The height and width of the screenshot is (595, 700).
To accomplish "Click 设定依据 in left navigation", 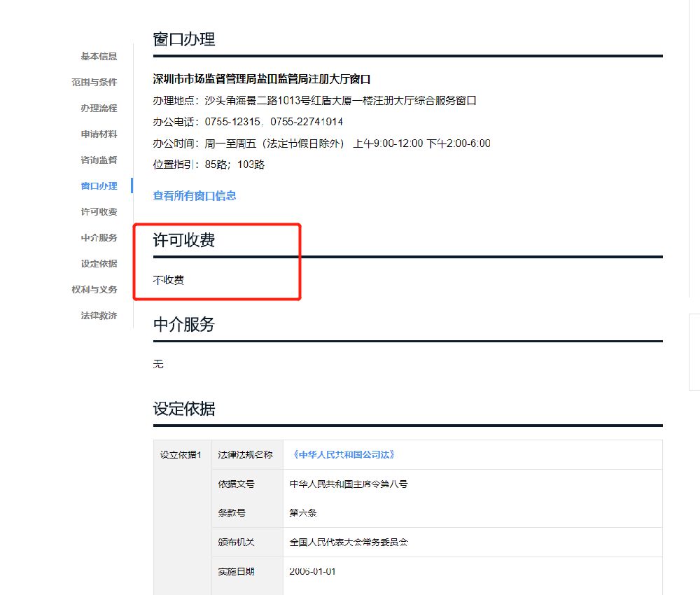I will (99, 264).
